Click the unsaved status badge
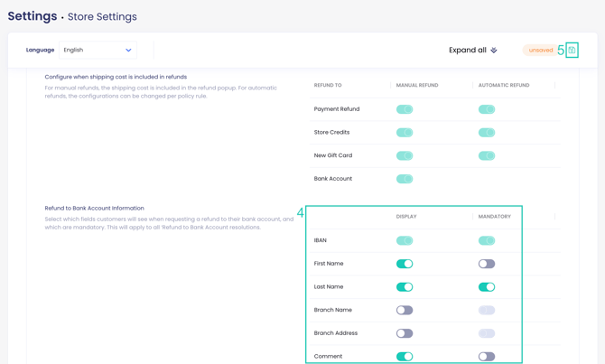Screen dimensions: 605x364 point(540,51)
